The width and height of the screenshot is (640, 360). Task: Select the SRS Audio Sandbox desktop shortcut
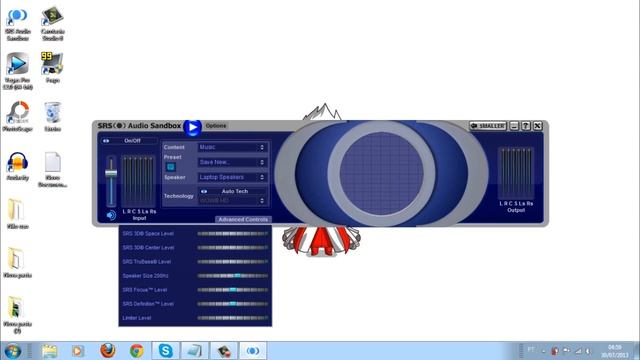[x=18, y=24]
